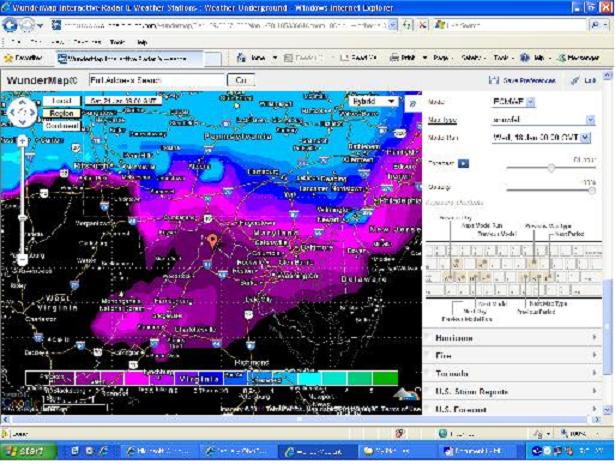Image resolution: width=615 pixels, height=464 pixels.
Task: Pan the map left with compass arrow
Action: tap(13, 112)
